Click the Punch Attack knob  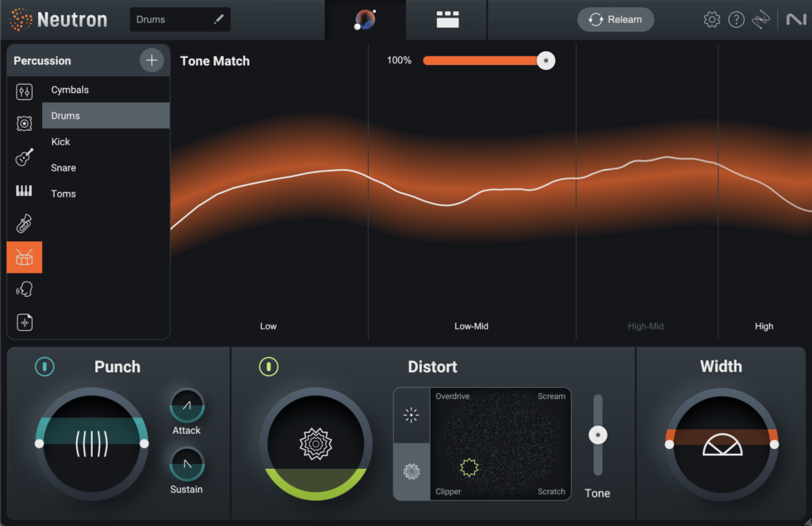(x=187, y=405)
